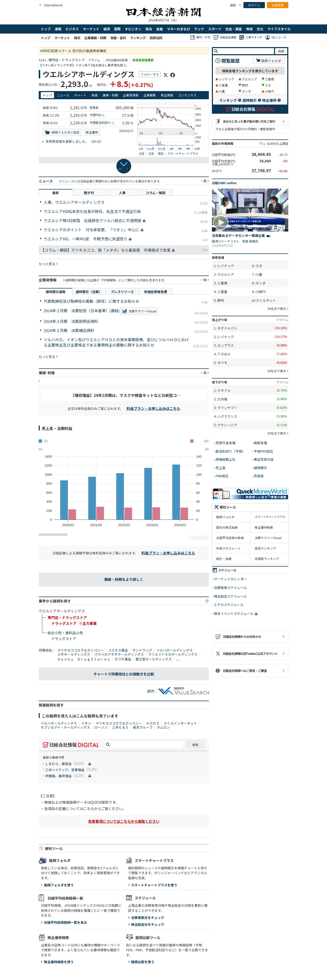
Task: Click the 株主優待 button below price table
Action: 92,132
